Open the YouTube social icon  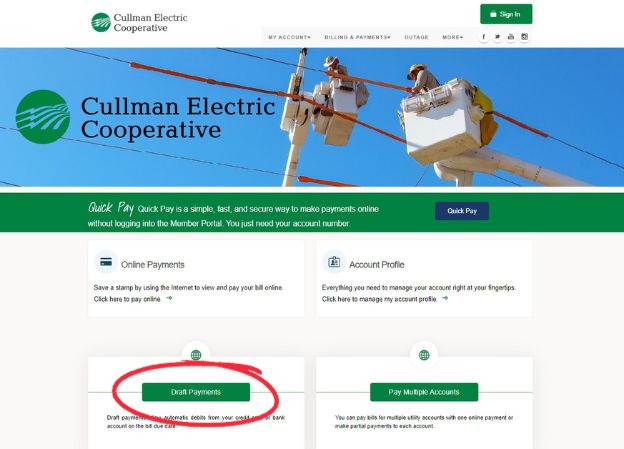pos(511,37)
